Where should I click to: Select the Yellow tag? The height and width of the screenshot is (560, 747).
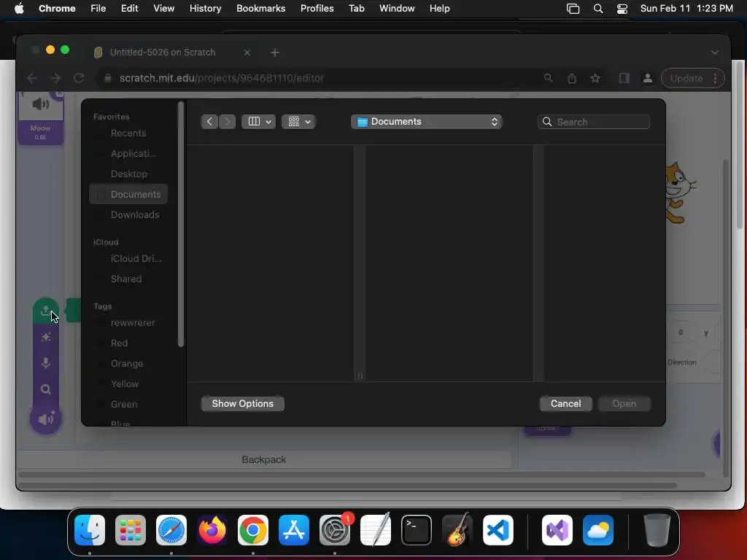pyautogui.click(x=128, y=384)
